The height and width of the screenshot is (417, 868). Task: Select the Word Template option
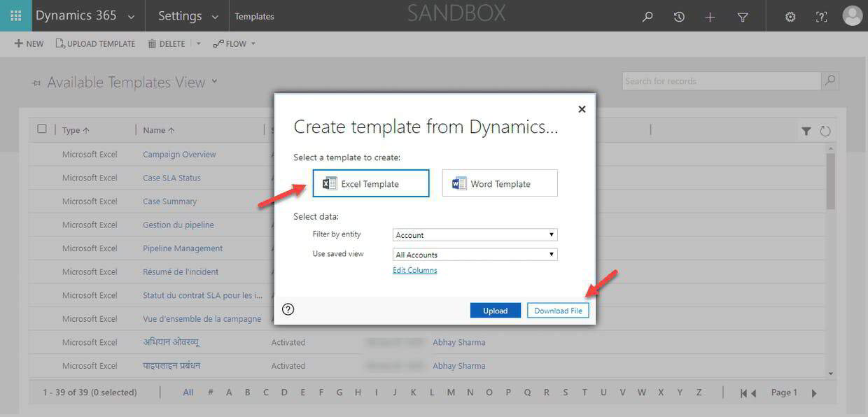click(499, 183)
